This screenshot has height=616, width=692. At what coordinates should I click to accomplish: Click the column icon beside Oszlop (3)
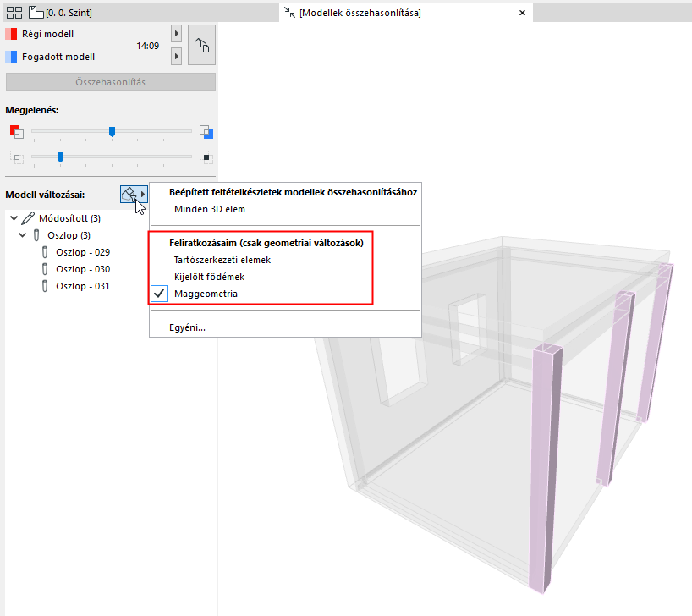click(x=36, y=235)
